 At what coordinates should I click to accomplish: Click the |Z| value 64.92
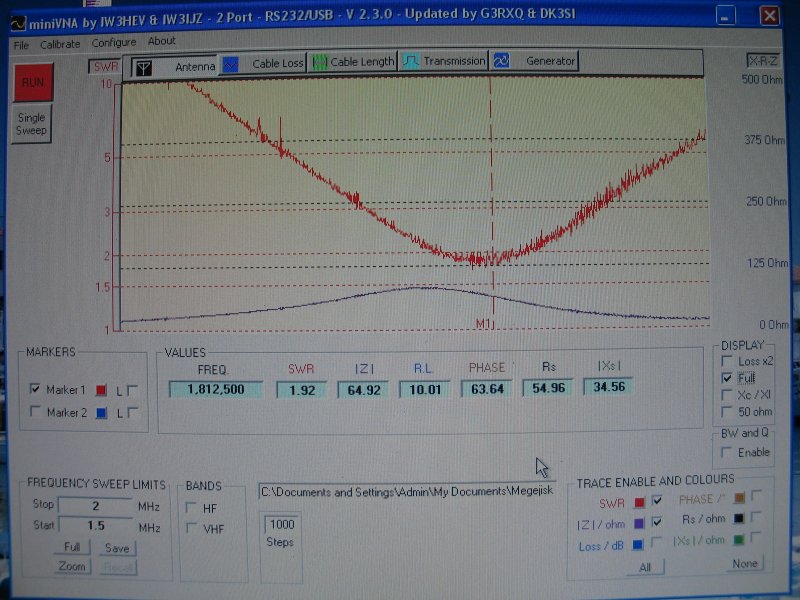tap(364, 390)
